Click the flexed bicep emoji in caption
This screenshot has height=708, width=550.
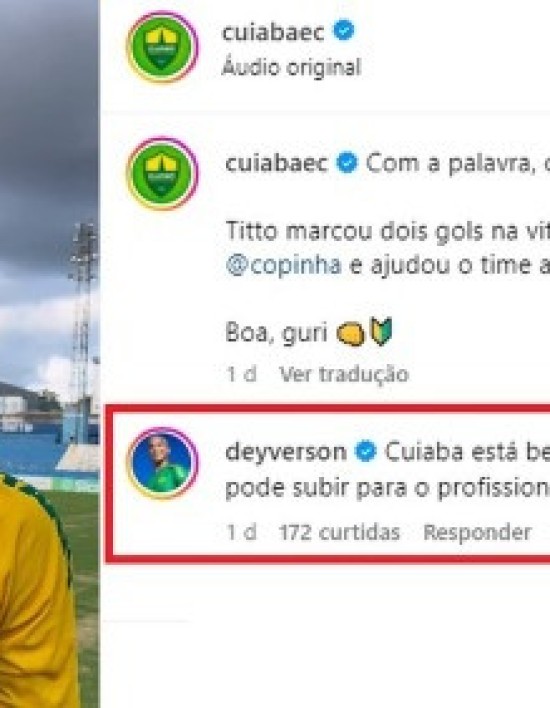tap(350, 335)
